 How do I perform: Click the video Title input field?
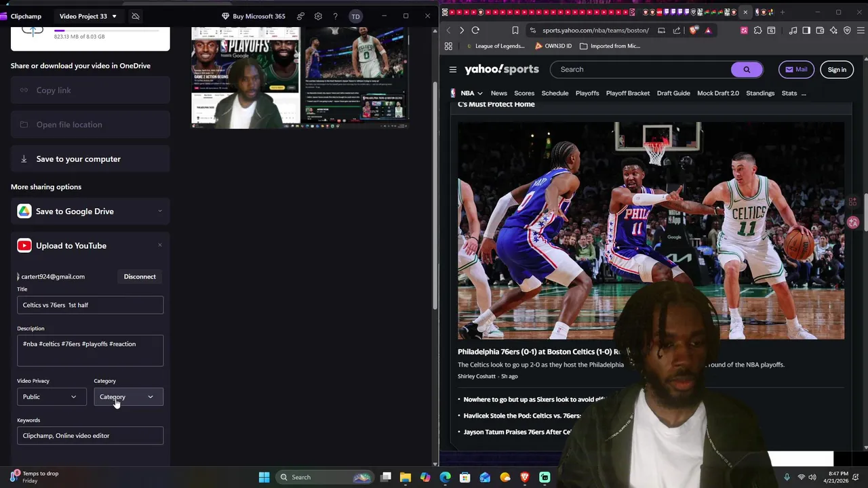90,305
